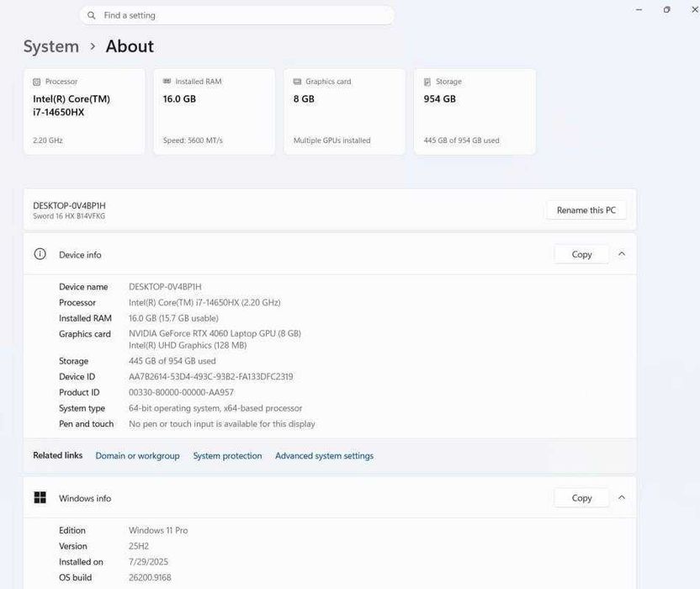Collapse the Device info section chevron

[x=622, y=254]
